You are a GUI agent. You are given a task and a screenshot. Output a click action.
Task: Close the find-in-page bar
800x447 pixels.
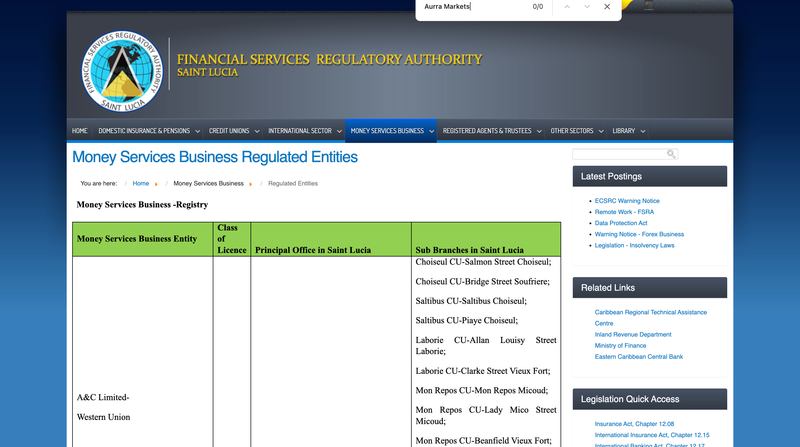coord(607,7)
